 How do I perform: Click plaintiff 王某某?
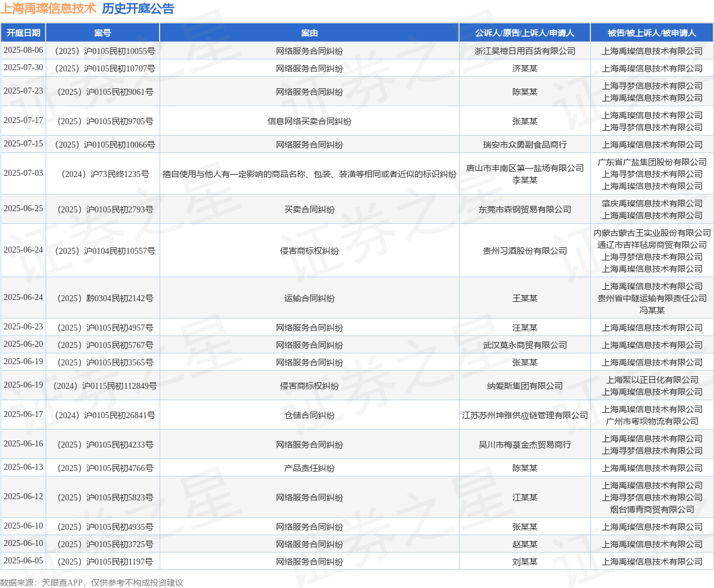(524, 298)
